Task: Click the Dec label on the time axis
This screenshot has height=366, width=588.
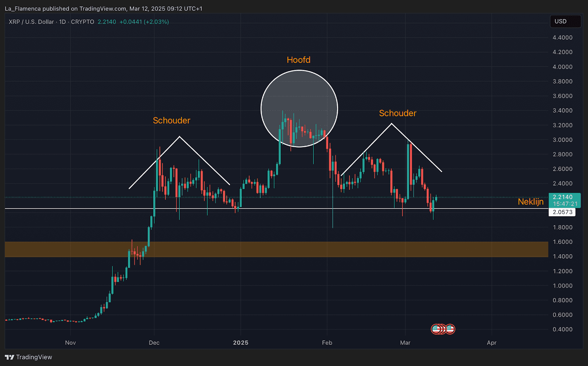Action: 154,343
